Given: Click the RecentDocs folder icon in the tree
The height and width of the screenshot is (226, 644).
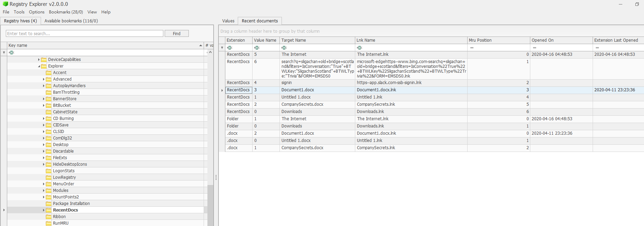Looking at the screenshot, I should [x=49, y=210].
